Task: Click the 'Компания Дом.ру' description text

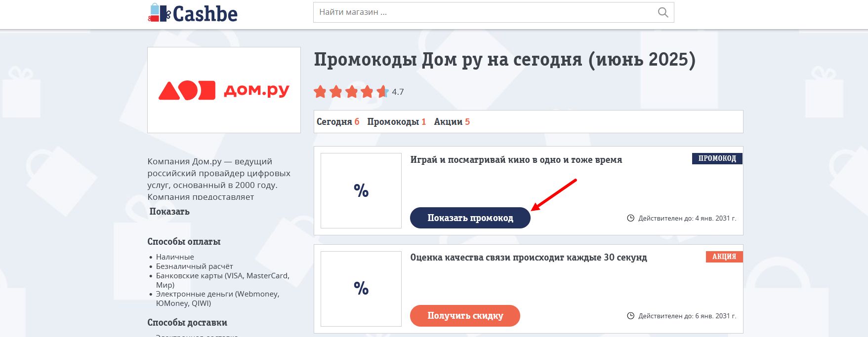Action: (x=219, y=179)
